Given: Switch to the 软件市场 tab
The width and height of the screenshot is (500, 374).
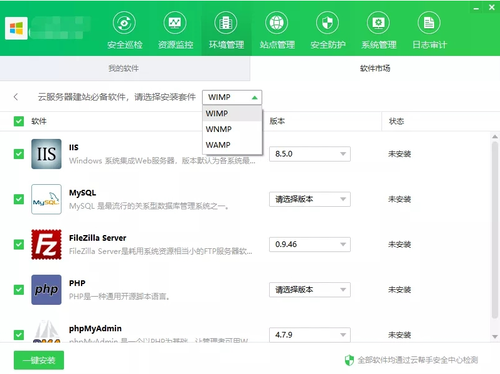Looking at the screenshot, I should pyautogui.click(x=375, y=68).
